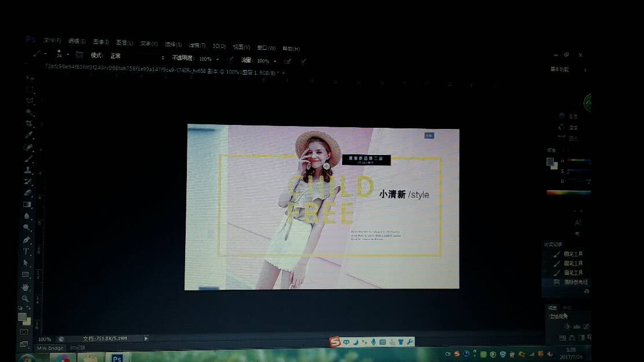The width and height of the screenshot is (644, 362).
Task: Adjust the S color slider
Action: (579, 171)
